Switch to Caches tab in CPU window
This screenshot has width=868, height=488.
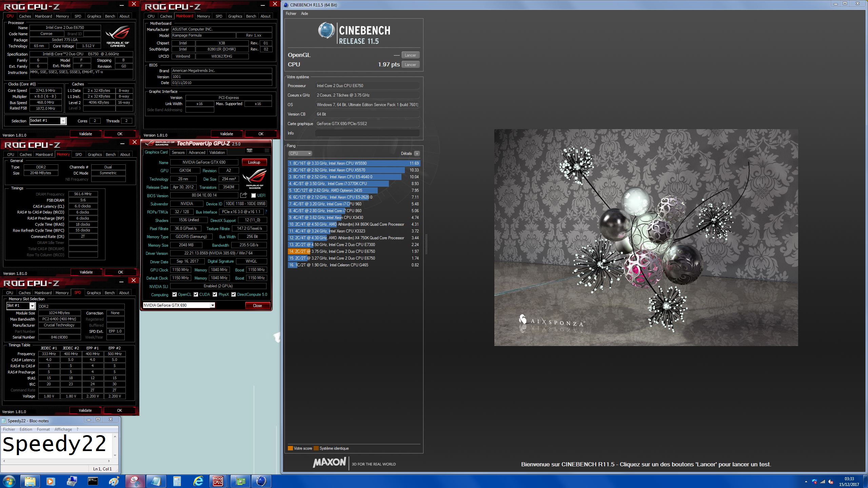pos(25,16)
